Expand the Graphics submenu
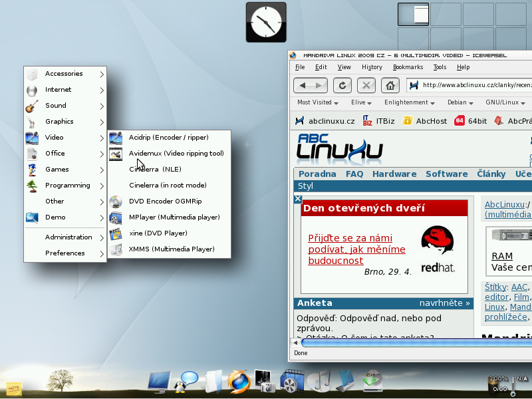The height and width of the screenshot is (399, 532). pos(65,122)
